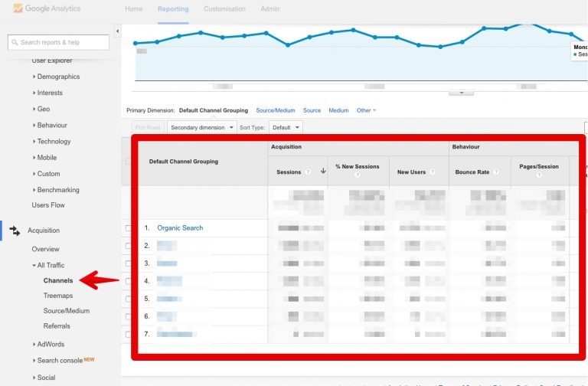This screenshot has height=386, width=588.
Task: Tick the checkbox for row 2
Action: [129, 246]
